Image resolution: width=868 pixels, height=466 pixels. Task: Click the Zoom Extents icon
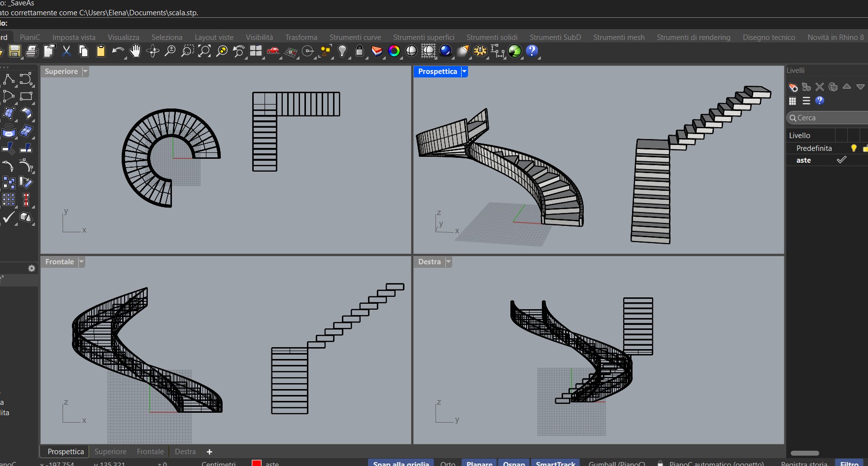point(204,51)
